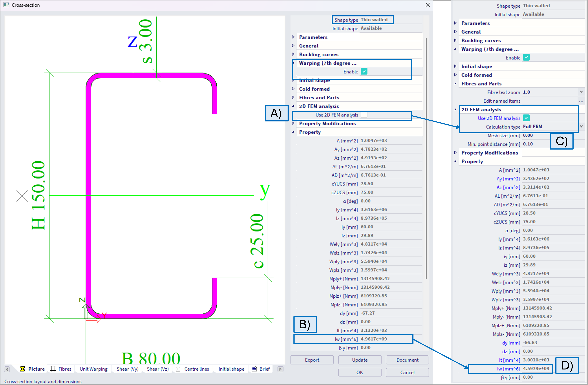Switch to the Unit Warping tab
Image resolution: width=588 pixels, height=385 pixels.
[x=93, y=369]
